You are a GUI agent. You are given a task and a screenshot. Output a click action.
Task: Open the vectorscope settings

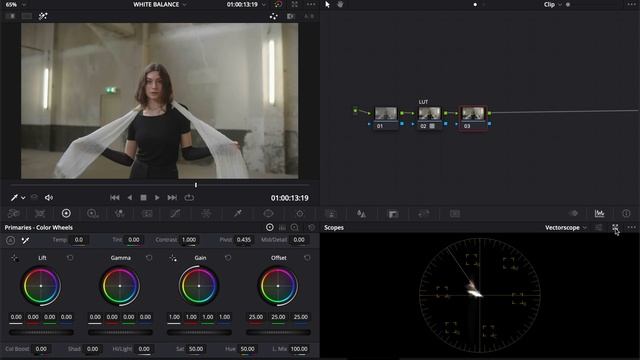[598, 227]
